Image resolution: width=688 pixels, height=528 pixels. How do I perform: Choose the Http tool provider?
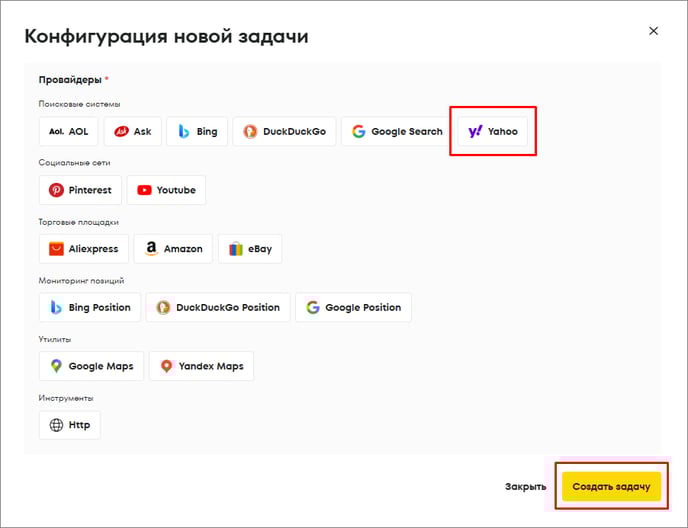70,425
